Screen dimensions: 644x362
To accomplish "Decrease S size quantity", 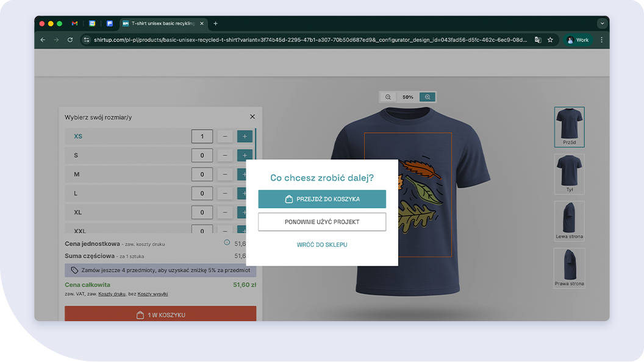I will coord(225,155).
